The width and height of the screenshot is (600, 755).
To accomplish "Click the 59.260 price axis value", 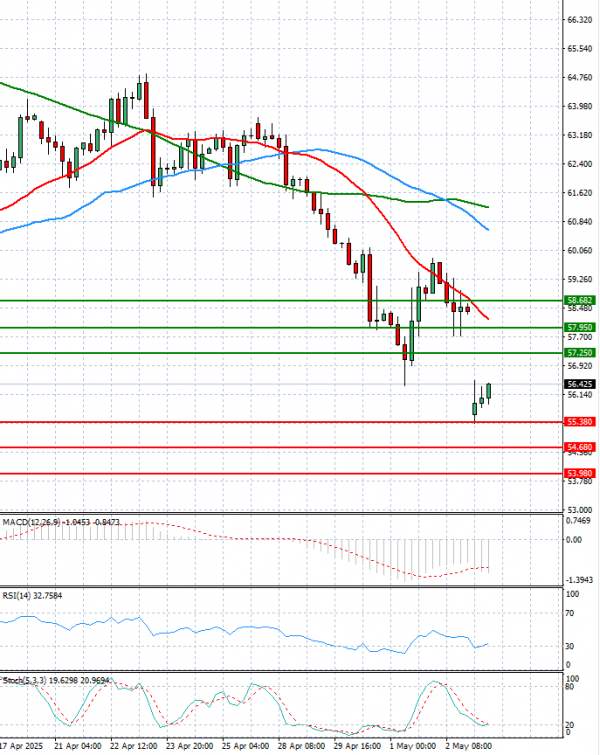I will 580,279.
